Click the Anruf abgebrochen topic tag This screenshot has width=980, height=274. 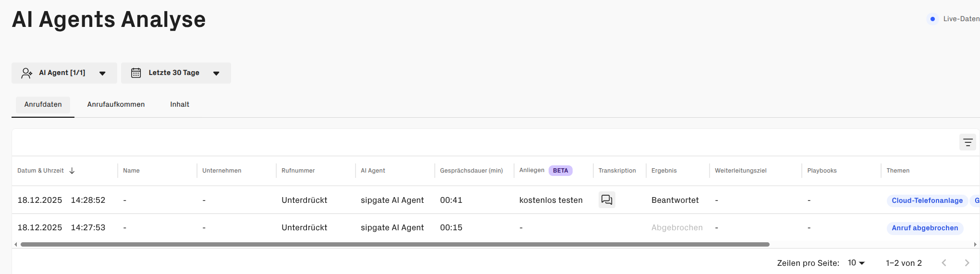pos(925,228)
